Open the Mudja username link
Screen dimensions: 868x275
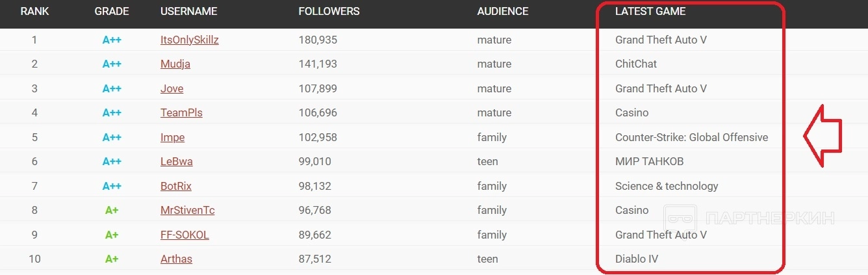coord(175,64)
